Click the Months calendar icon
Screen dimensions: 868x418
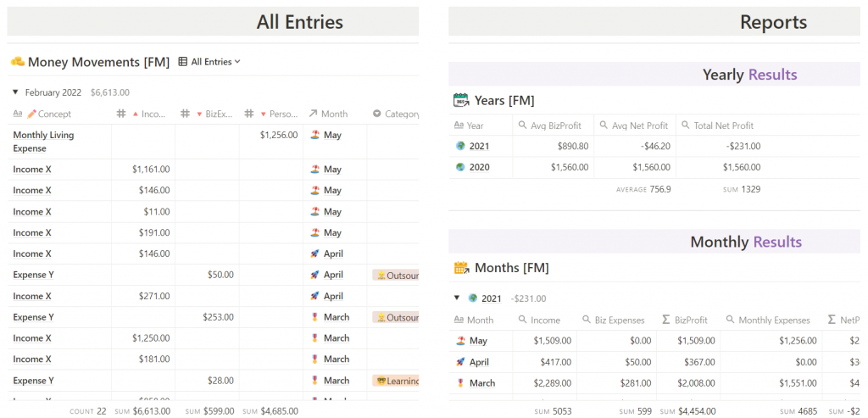coord(461,268)
